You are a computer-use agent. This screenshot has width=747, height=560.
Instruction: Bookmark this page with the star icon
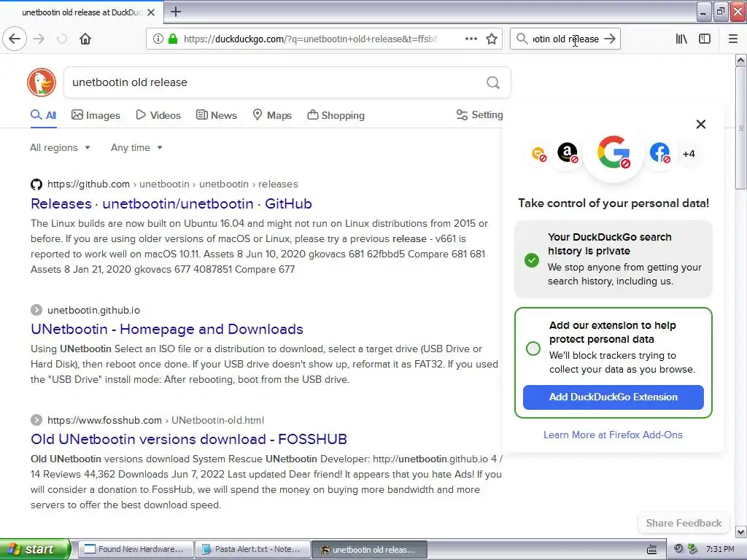pos(492,39)
